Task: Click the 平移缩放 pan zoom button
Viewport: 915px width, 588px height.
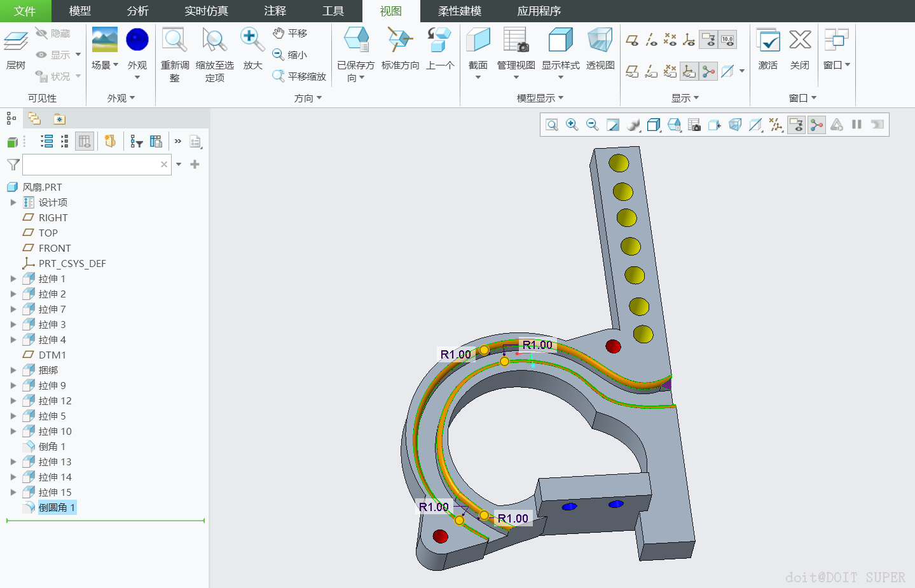Action: (x=299, y=76)
